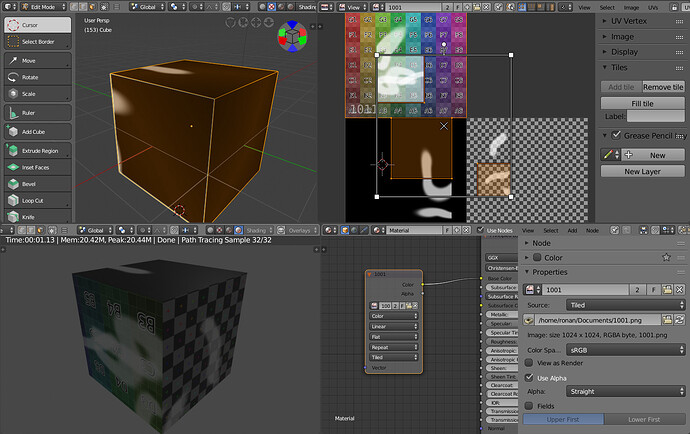Click the navigation axis gizmo in 3D viewport
Image resolution: width=690 pixels, height=434 pixels.
coord(292,36)
